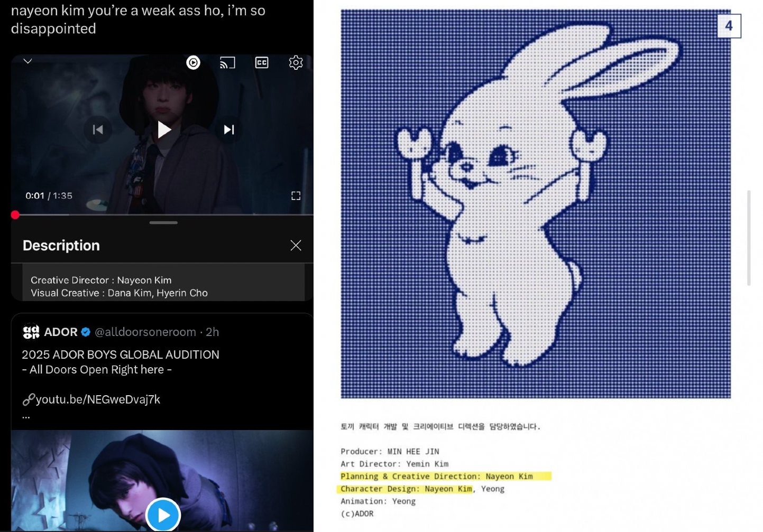Click Creative Director : Nayeon Kim text
763x532 pixels.
point(101,280)
